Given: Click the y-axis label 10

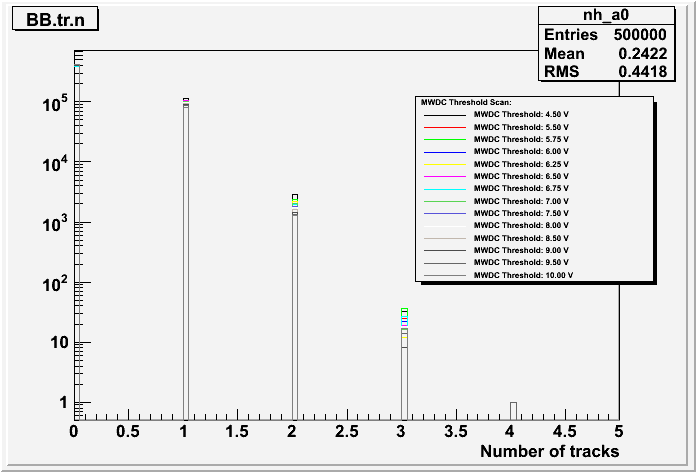Looking at the screenshot, I should coord(58,343).
